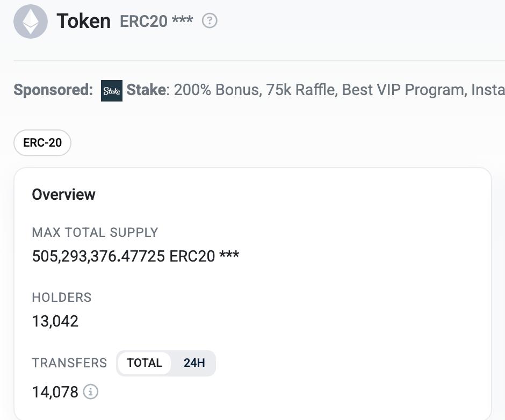Click ERC20 *** unit after the supply value
The width and height of the screenshot is (505, 420).
(x=205, y=256)
